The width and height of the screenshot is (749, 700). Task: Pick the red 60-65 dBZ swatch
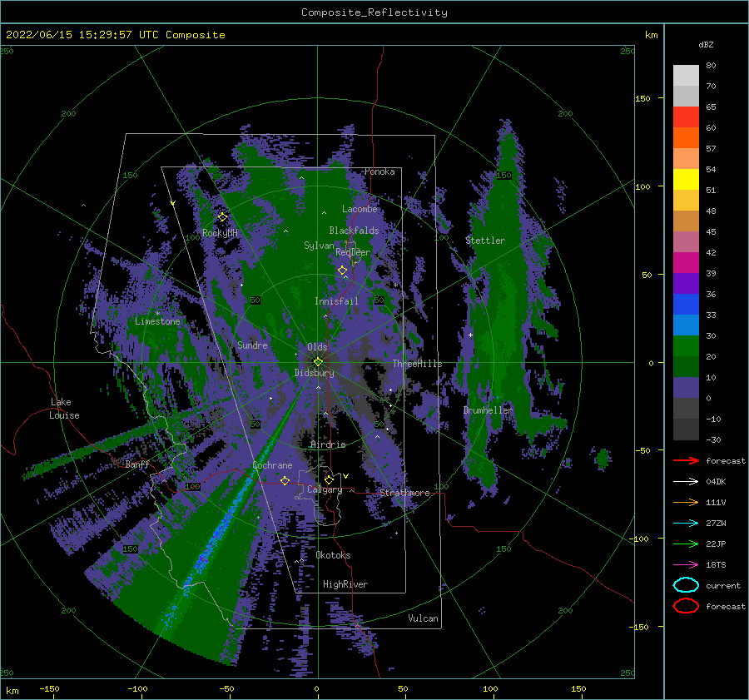click(686, 117)
